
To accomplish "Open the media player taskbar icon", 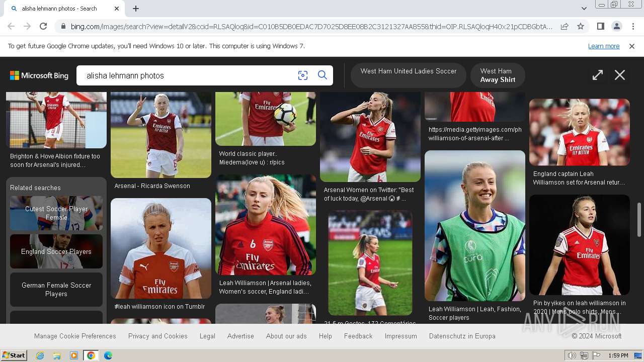I will click(74, 355).
